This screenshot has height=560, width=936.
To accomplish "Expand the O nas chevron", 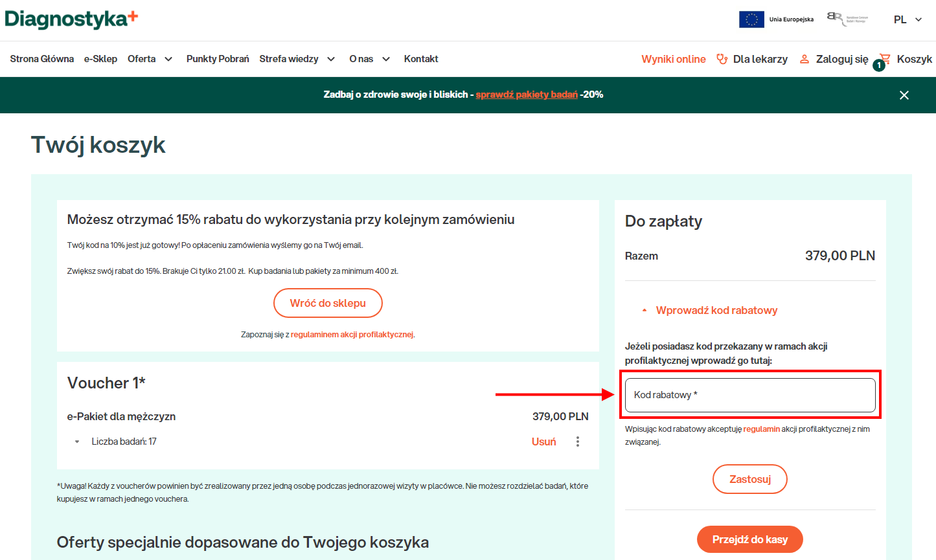I will point(386,59).
